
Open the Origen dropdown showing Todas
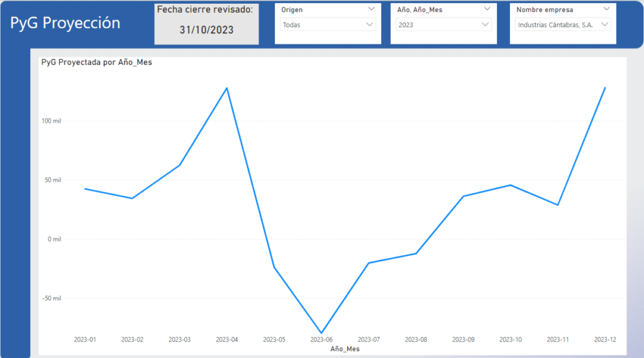click(327, 25)
